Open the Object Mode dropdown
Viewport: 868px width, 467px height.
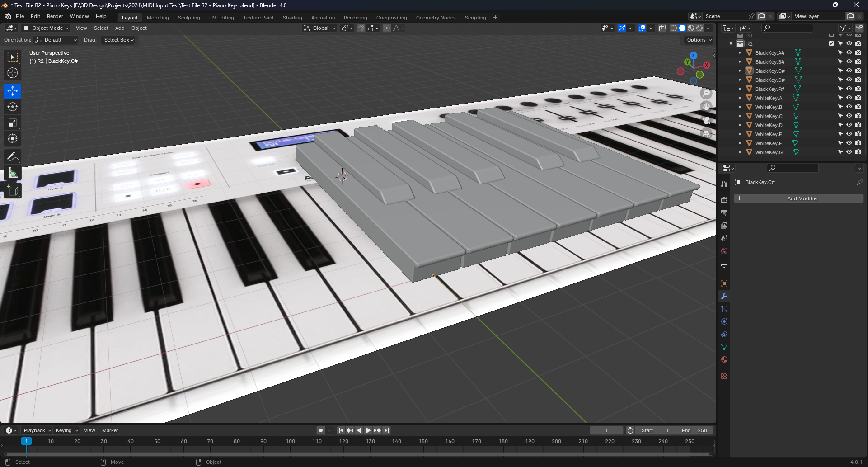tap(45, 28)
